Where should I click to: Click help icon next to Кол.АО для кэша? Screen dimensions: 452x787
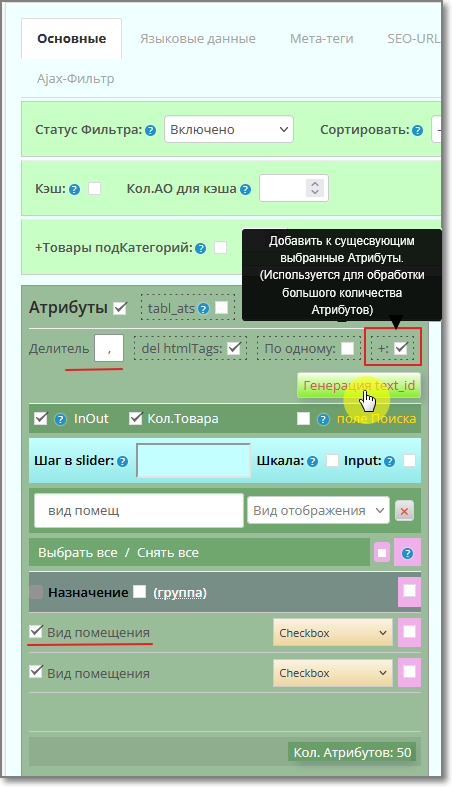(245, 190)
